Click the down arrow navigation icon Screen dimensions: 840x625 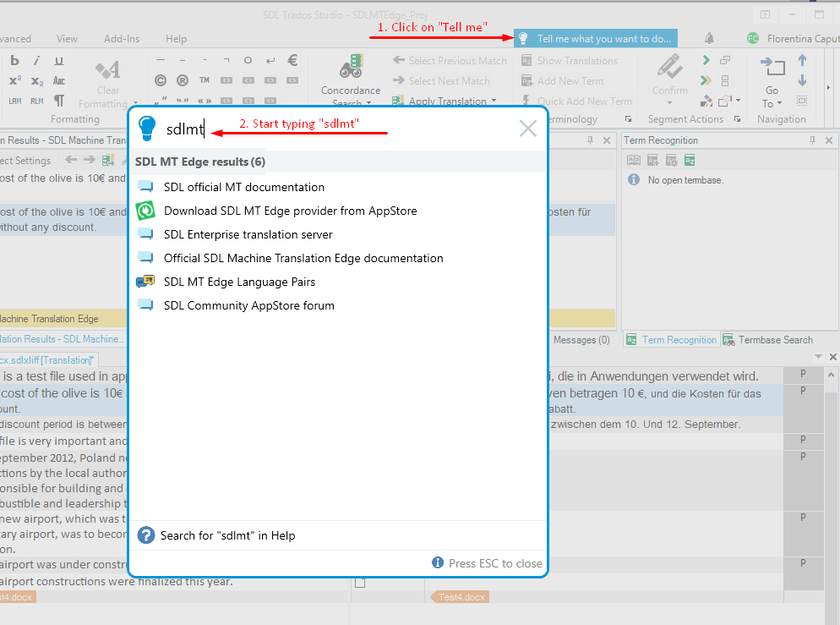point(802,80)
